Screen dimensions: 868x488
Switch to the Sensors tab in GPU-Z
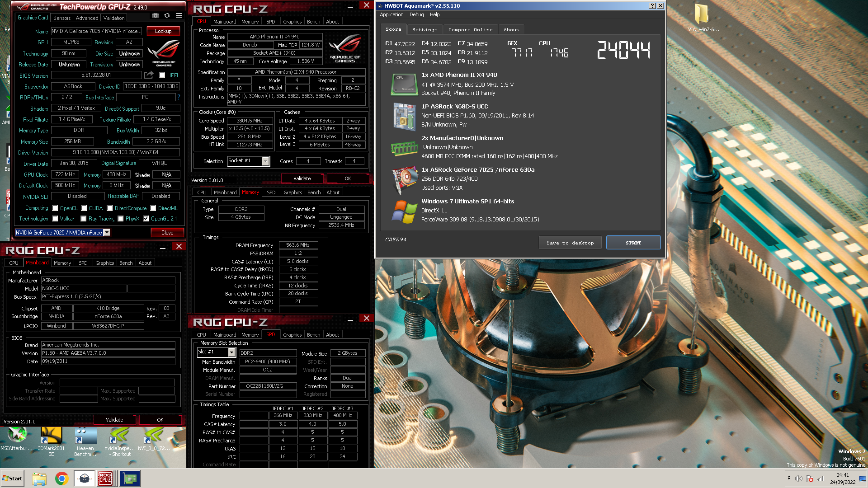click(62, 18)
